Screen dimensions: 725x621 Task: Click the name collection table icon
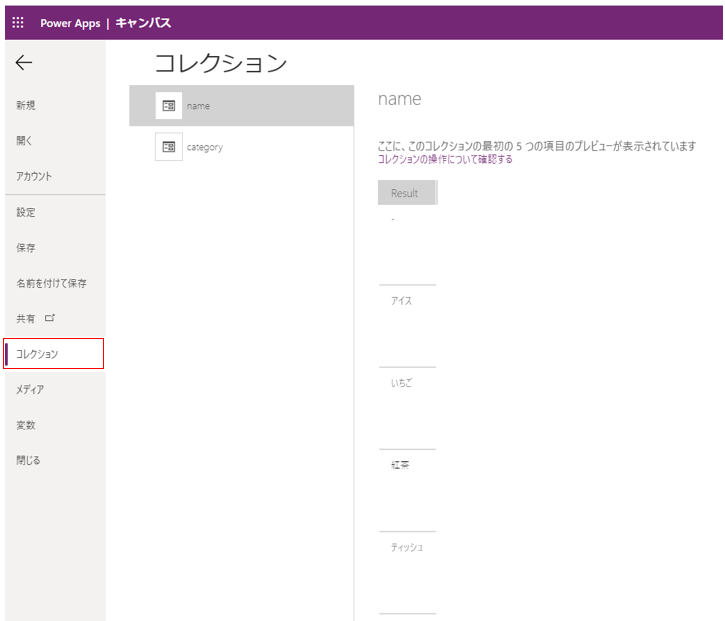click(x=169, y=106)
